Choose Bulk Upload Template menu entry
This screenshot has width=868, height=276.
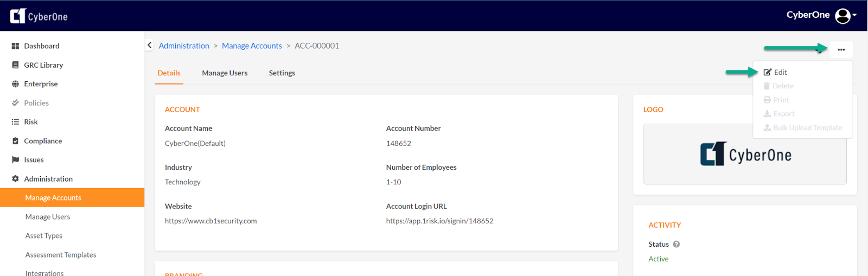coord(802,128)
